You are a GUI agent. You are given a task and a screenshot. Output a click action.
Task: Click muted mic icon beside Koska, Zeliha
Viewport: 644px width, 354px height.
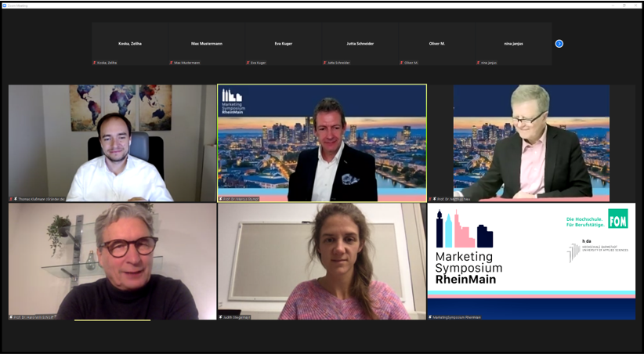click(x=95, y=63)
